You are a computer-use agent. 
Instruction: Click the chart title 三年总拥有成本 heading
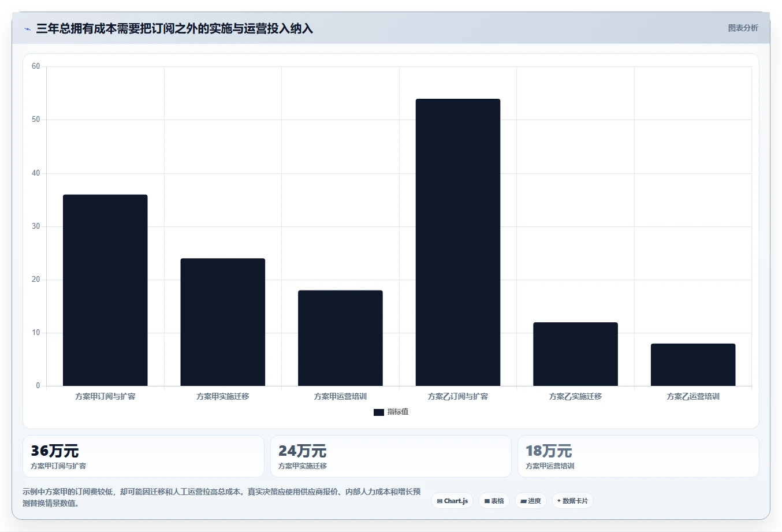click(x=174, y=28)
